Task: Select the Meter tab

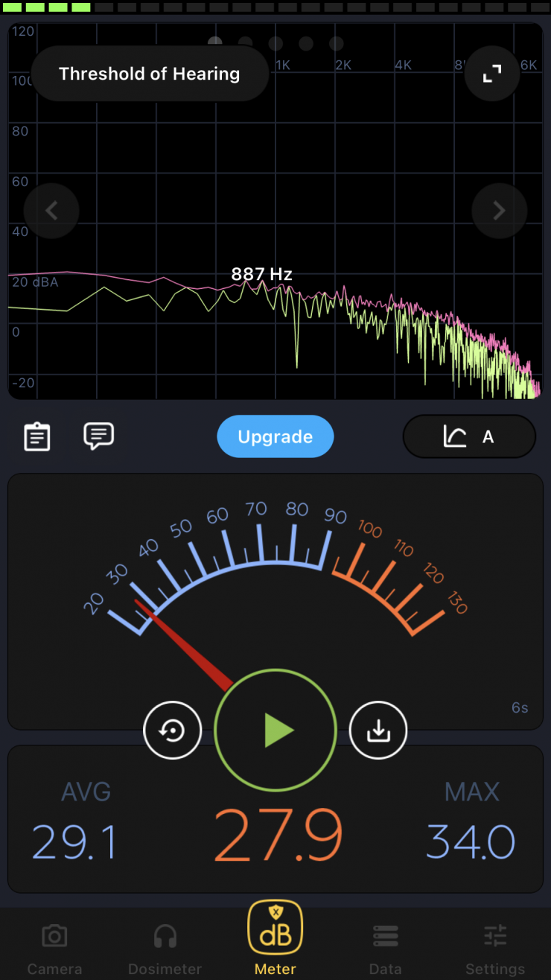Action: tap(275, 938)
